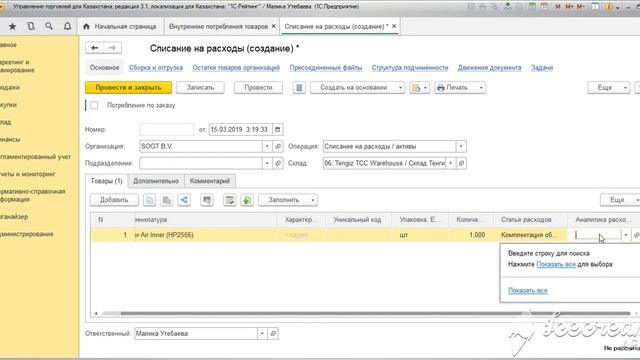
Task: Expand the Печать dropdown
Action: [481, 88]
